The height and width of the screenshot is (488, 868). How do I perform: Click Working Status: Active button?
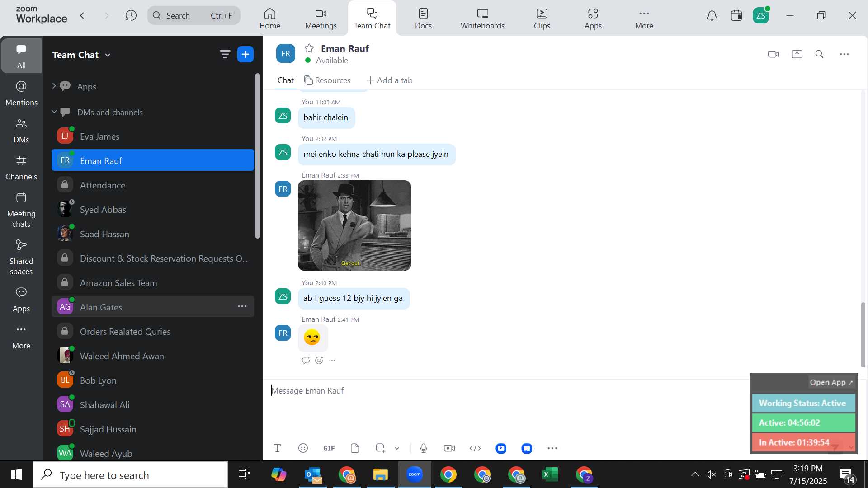click(x=803, y=403)
